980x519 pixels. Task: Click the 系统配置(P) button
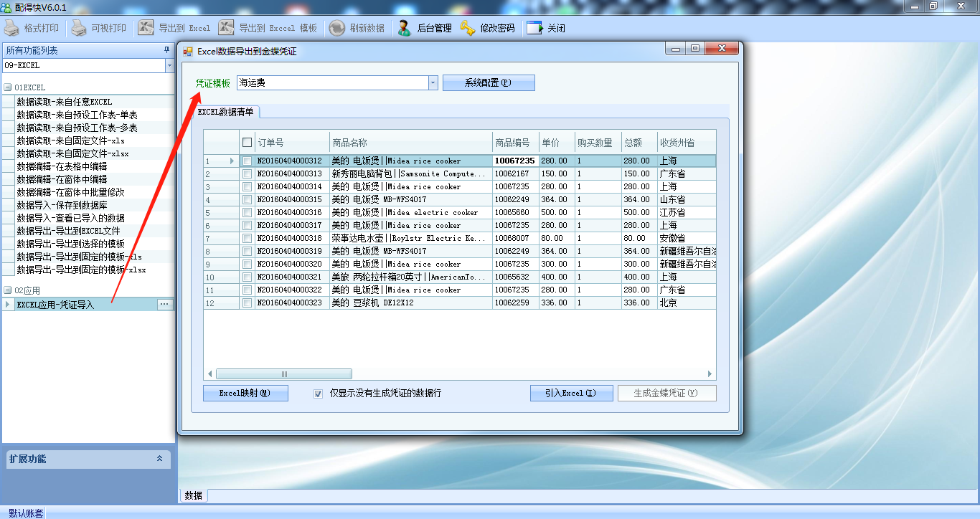pyautogui.click(x=489, y=82)
